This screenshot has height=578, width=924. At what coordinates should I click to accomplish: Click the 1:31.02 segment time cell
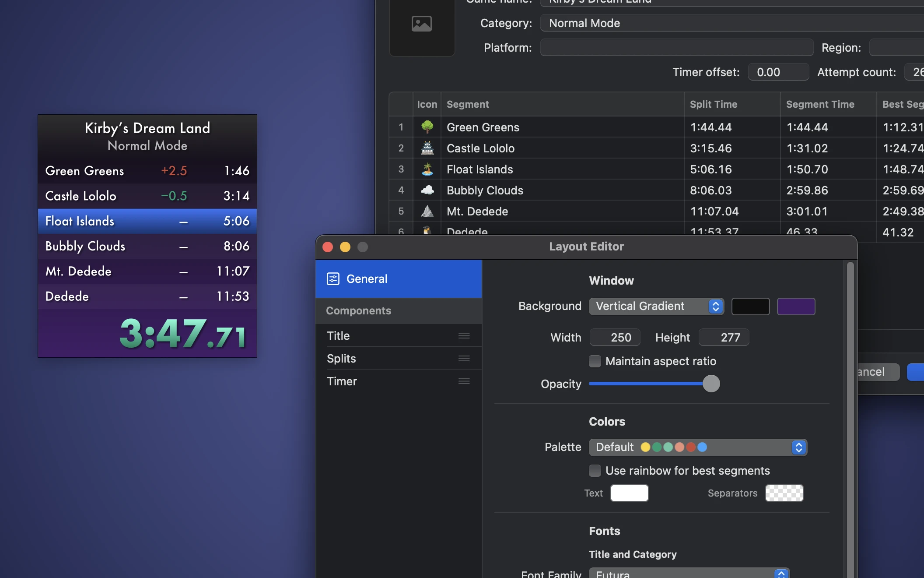(x=829, y=148)
